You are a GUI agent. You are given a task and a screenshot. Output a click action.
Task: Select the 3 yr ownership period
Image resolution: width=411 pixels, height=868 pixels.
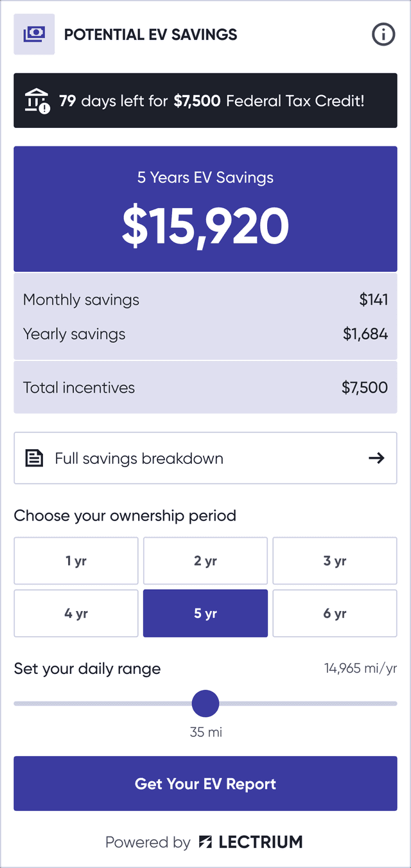coord(335,561)
